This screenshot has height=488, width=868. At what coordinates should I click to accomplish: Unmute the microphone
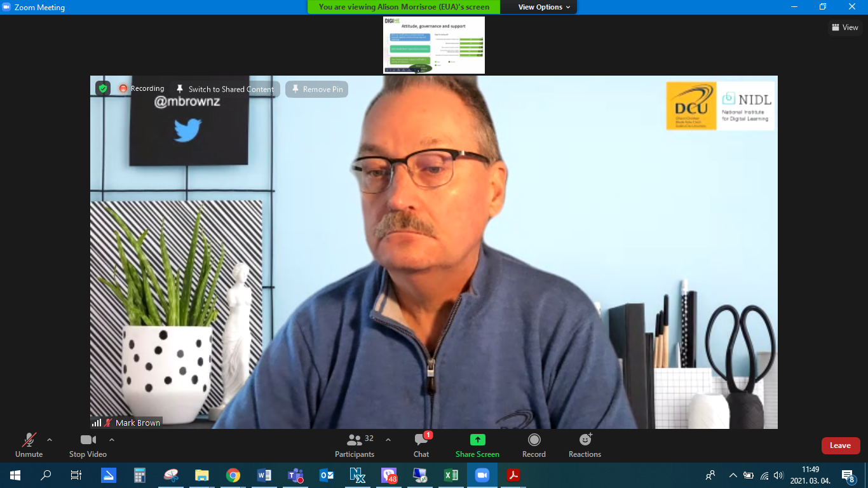point(29,444)
